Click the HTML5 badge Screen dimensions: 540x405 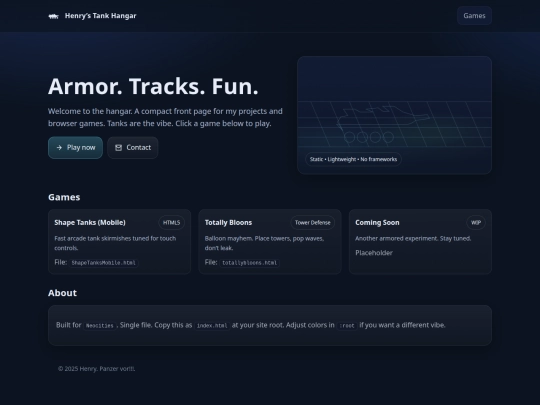(172, 222)
